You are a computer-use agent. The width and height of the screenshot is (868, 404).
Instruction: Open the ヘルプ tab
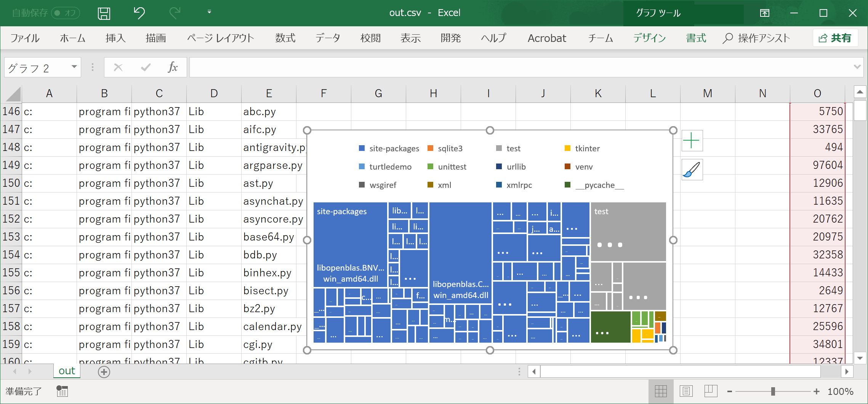(x=493, y=38)
